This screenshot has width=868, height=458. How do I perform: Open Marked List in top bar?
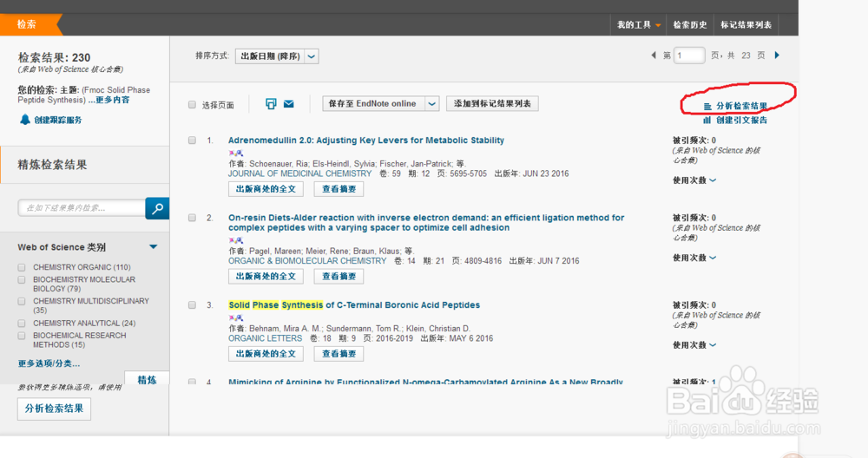(746, 25)
